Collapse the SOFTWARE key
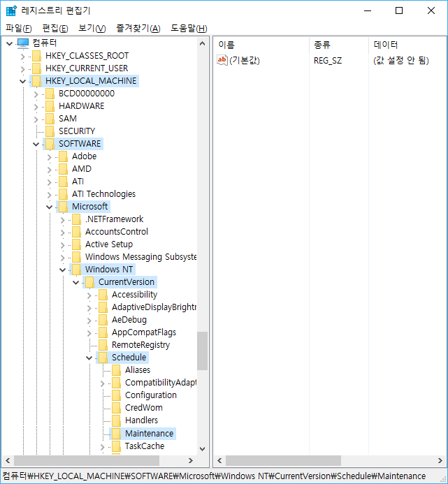Viewport: 448px width, 484px height. click(x=36, y=144)
